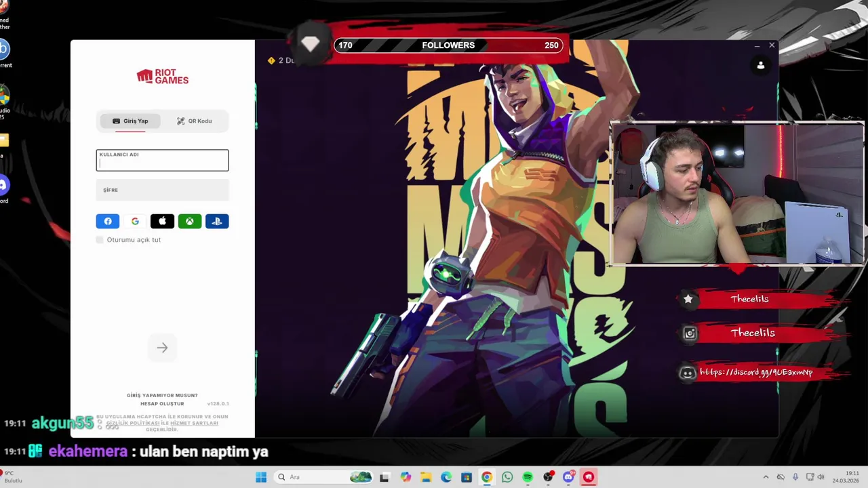Sign in with the Facebook icon
The image size is (868, 488).
pyautogui.click(x=108, y=221)
